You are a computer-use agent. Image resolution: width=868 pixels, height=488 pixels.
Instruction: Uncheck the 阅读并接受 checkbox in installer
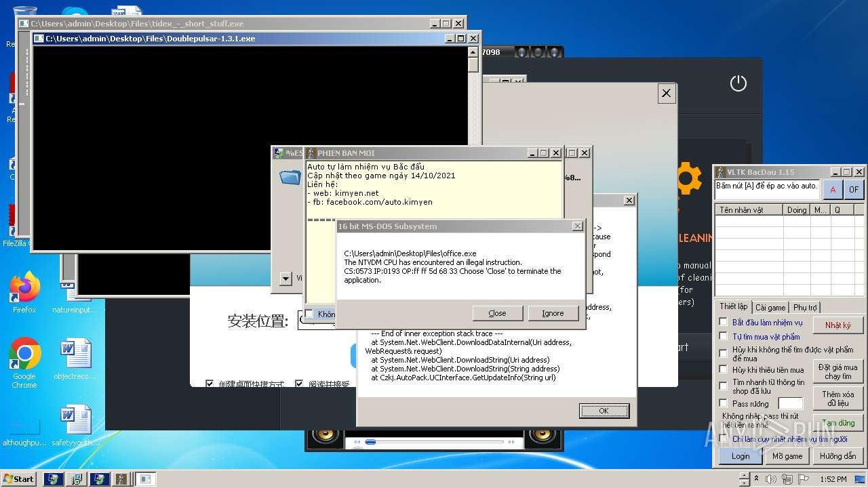click(299, 384)
